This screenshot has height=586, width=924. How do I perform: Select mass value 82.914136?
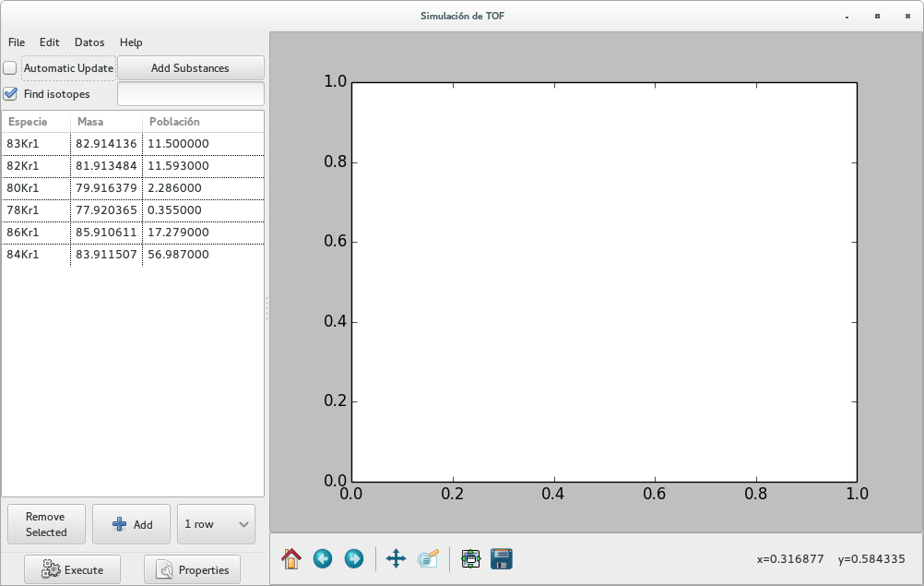click(106, 144)
